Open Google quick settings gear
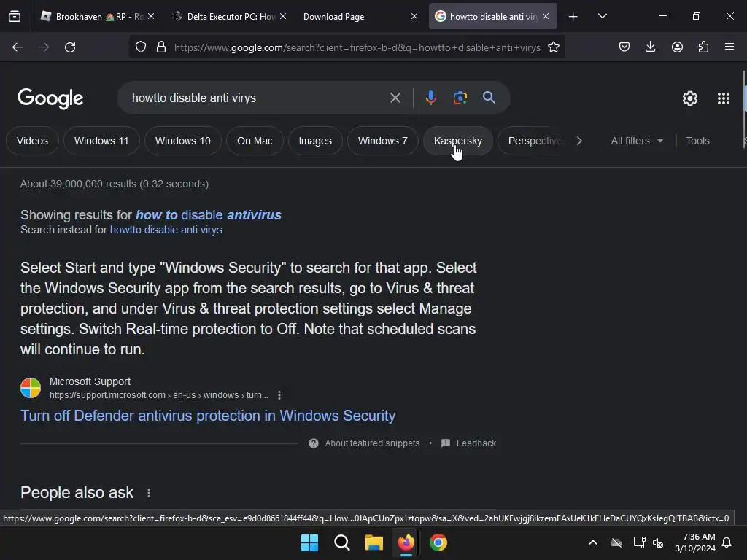747x560 pixels. (690, 98)
